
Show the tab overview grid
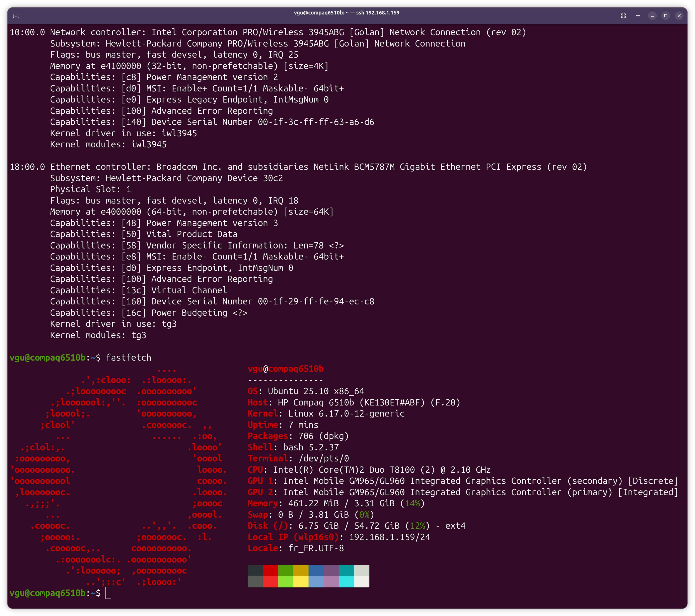click(x=623, y=16)
